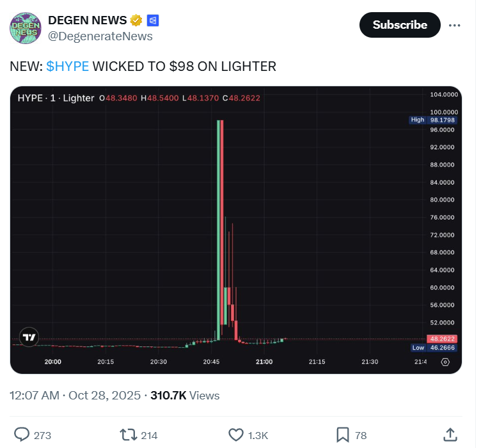
Task: Click the DEGEN NEWS profile avatar
Action: tap(24, 28)
